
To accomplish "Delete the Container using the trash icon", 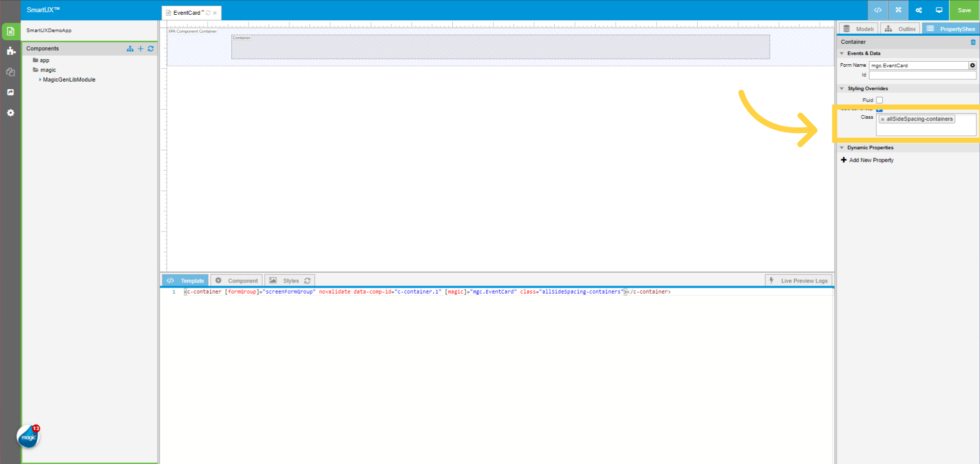I will tap(973, 42).
